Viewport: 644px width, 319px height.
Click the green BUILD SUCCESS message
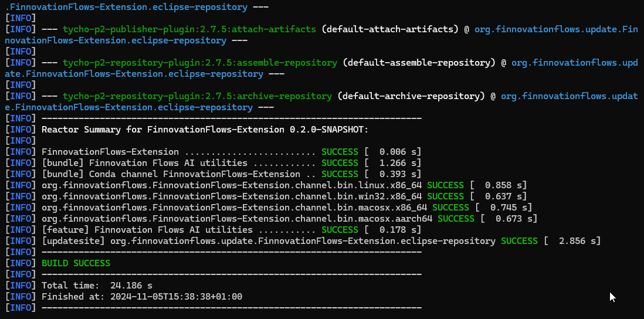(76, 263)
